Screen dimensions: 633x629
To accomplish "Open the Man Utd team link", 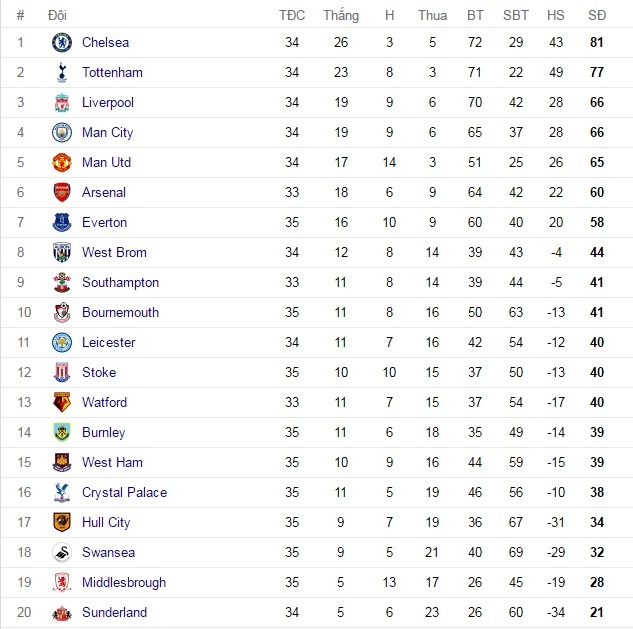I will 106,163.
